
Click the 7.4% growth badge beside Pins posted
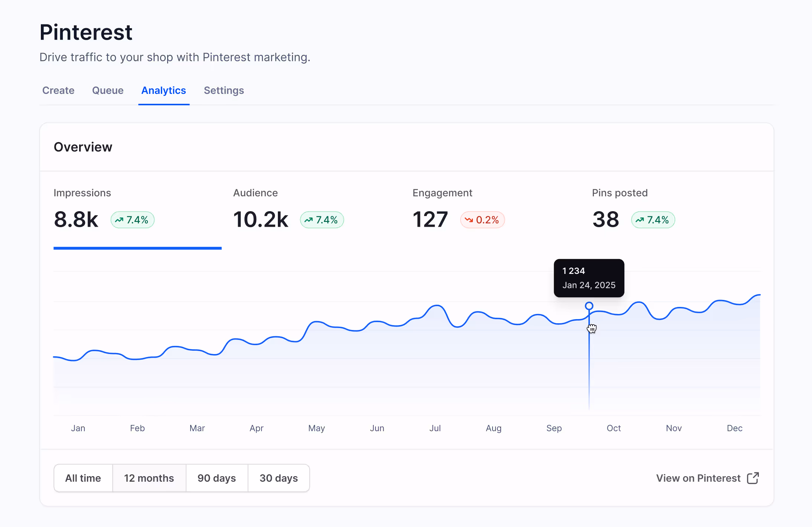tap(653, 220)
